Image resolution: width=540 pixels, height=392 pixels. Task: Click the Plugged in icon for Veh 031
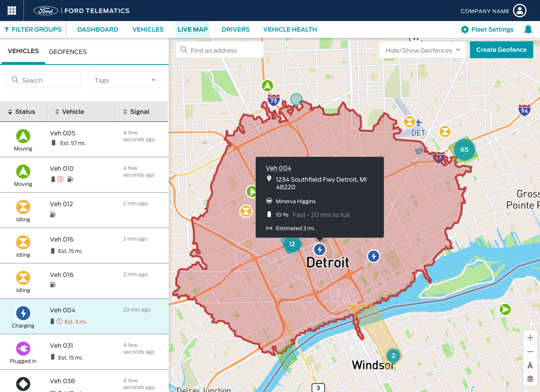click(23, 348)
